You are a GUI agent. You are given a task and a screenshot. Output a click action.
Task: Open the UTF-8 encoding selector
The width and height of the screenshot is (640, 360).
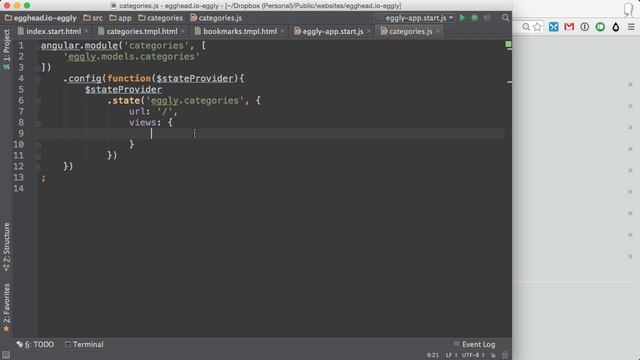[x=473, y=356]
